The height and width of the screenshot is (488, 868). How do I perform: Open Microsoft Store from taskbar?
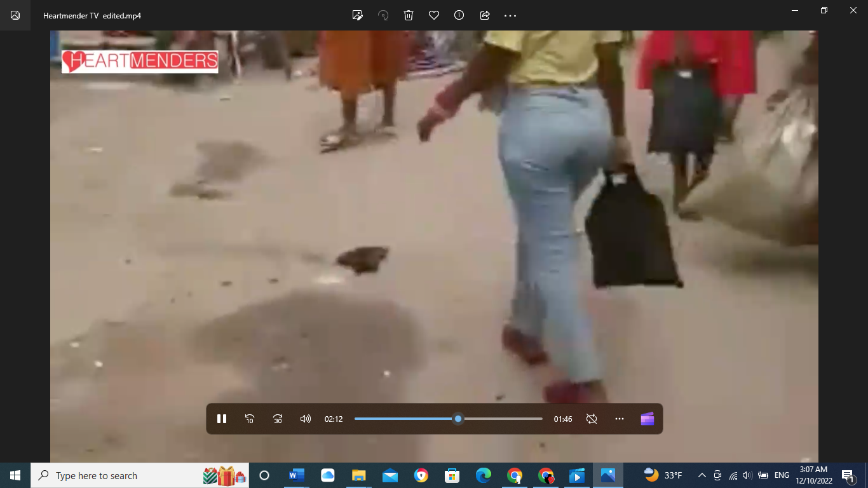coord(452,475)
